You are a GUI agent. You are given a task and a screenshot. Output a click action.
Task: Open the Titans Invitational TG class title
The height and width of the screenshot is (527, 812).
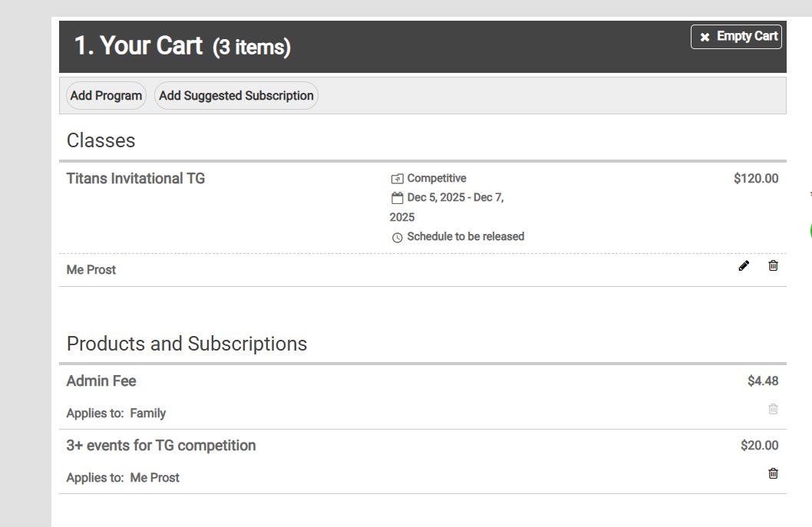pyautogui.click(x=136, y=179)
